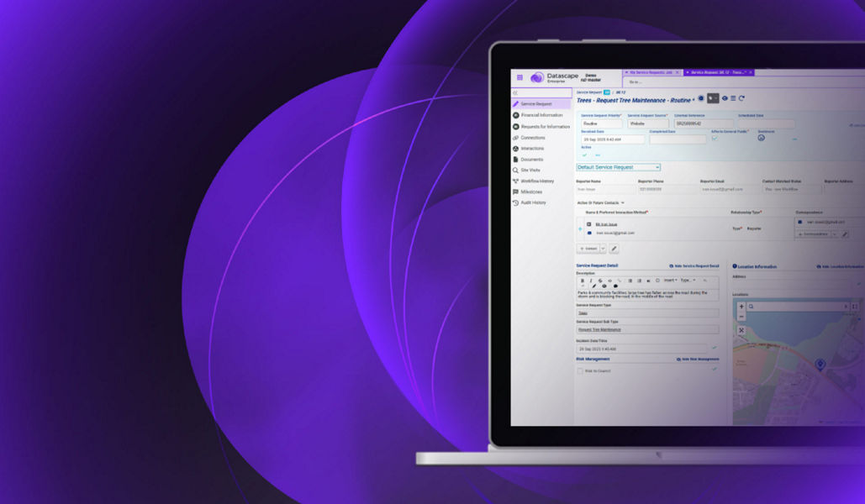Viewport: 865px width, 504px height.
Task: Open the dark tag dropdown button beside title
Action: (x=714, y=98)
